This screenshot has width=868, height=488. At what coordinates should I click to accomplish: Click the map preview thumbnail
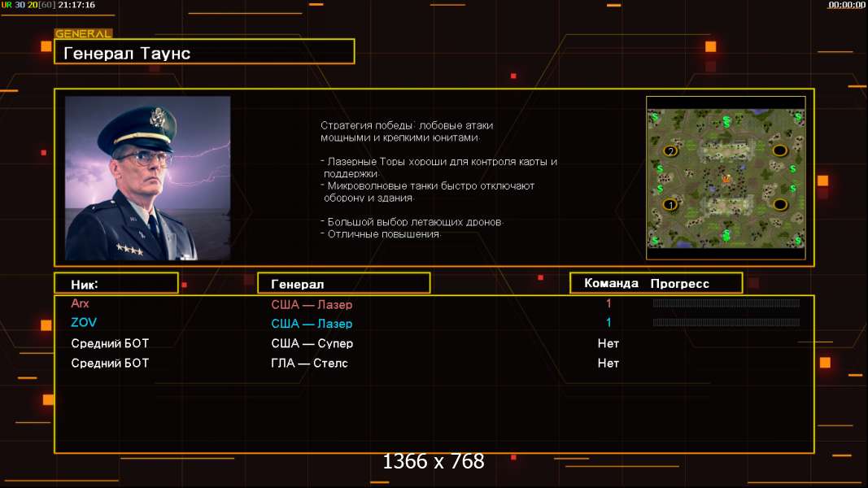tap(726, 178)
